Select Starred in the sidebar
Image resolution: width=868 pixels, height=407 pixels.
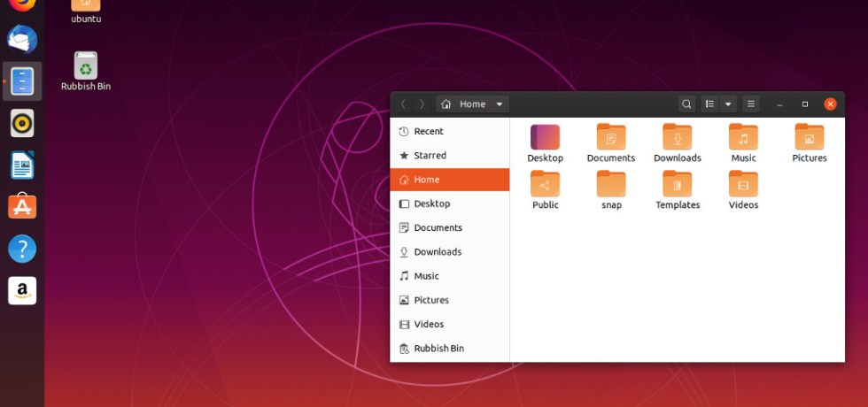coord(430,156)
